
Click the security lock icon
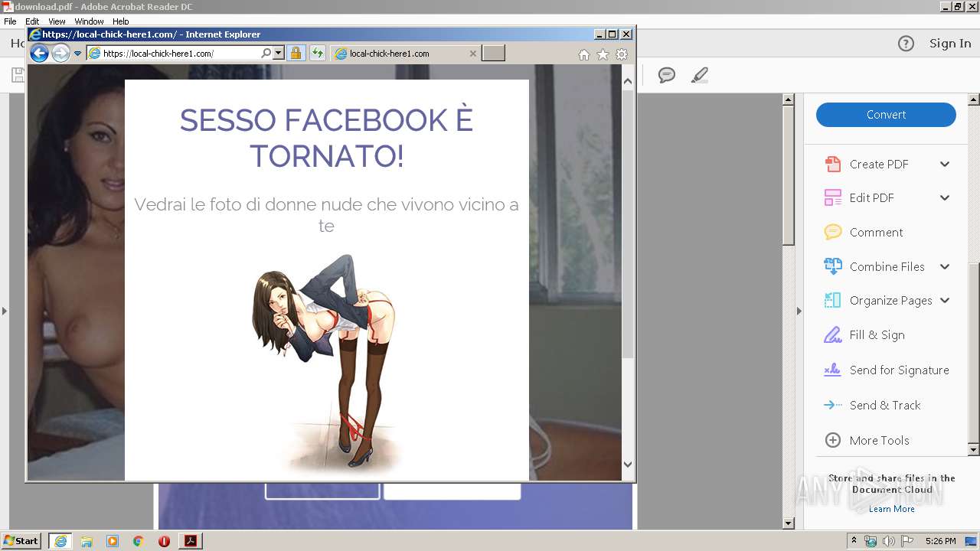296,54
